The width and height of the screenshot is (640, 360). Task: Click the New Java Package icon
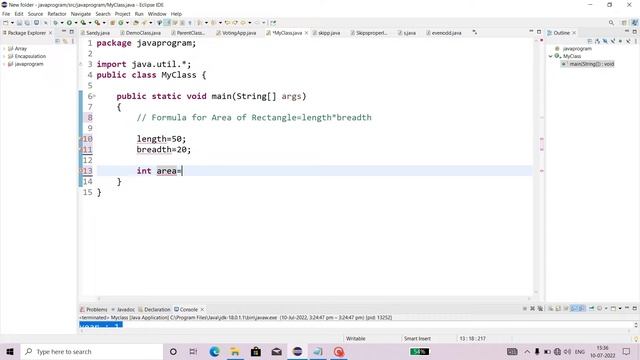[113, 23]
